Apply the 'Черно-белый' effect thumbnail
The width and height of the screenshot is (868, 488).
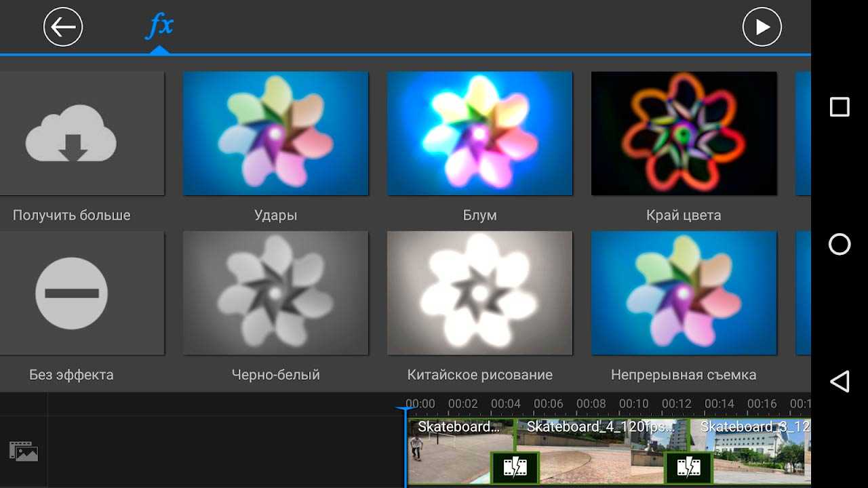[275, 293]
